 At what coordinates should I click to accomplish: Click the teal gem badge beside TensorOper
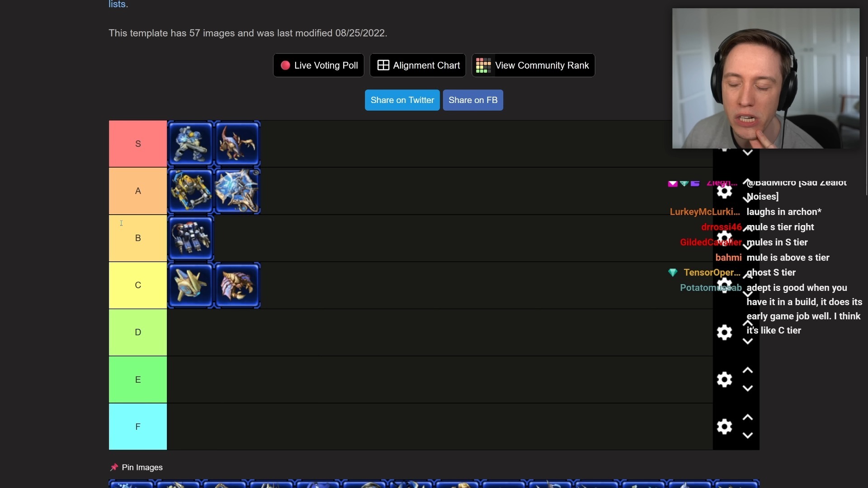point(673,272)
